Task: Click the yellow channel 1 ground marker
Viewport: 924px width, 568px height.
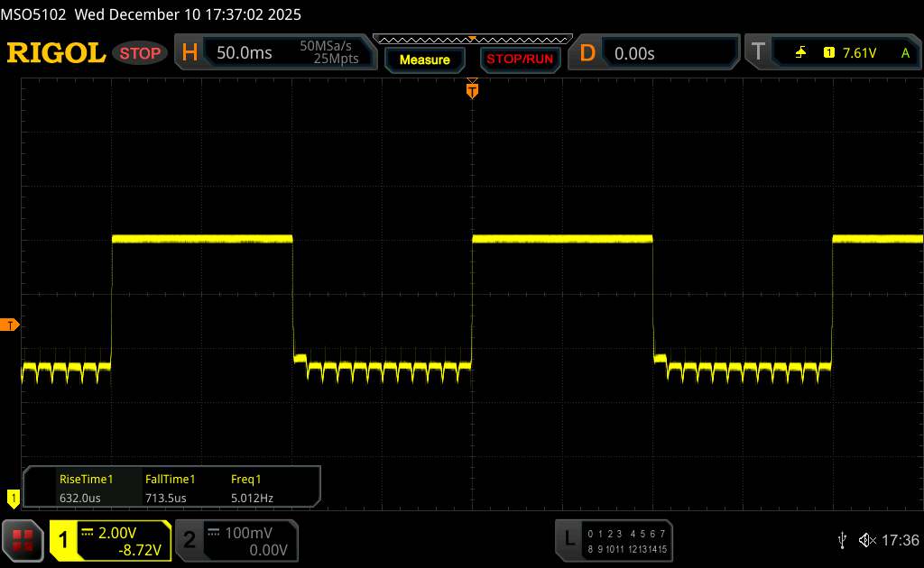Action: coord(13,497)
